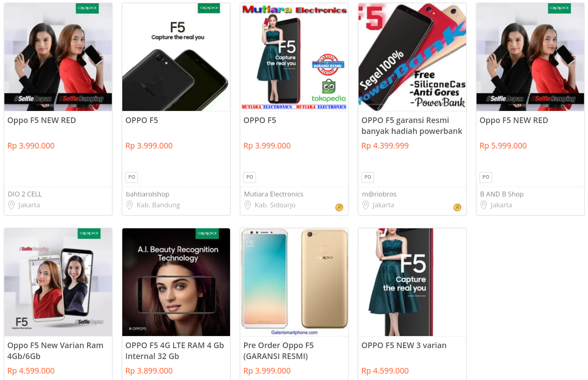
Task: Click the Rp 5.999.000 price
Action: click(503, 146)
